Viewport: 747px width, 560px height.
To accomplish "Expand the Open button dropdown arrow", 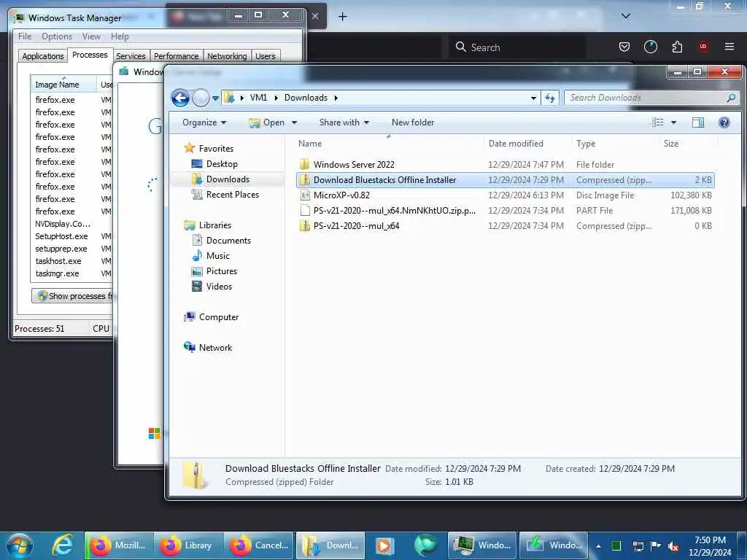I will click(295, 122).
